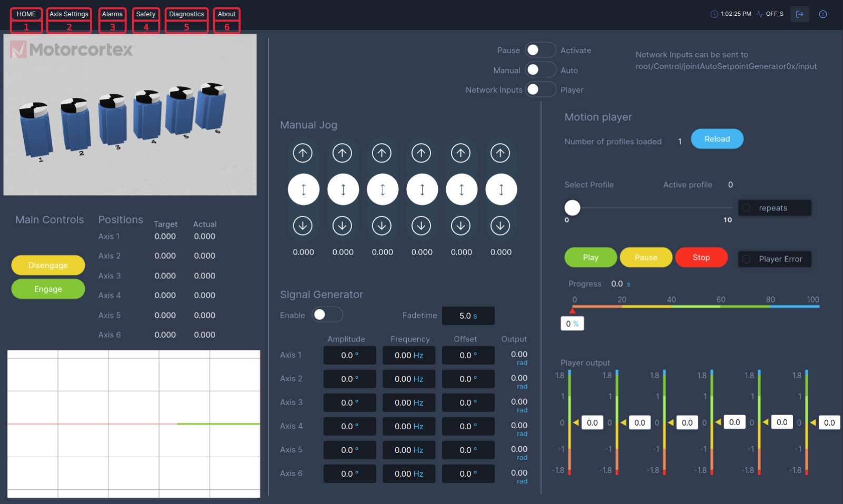Click axis 2 jog joystick knob
Screen dimensions: 843x504
[x=343, y=189]
